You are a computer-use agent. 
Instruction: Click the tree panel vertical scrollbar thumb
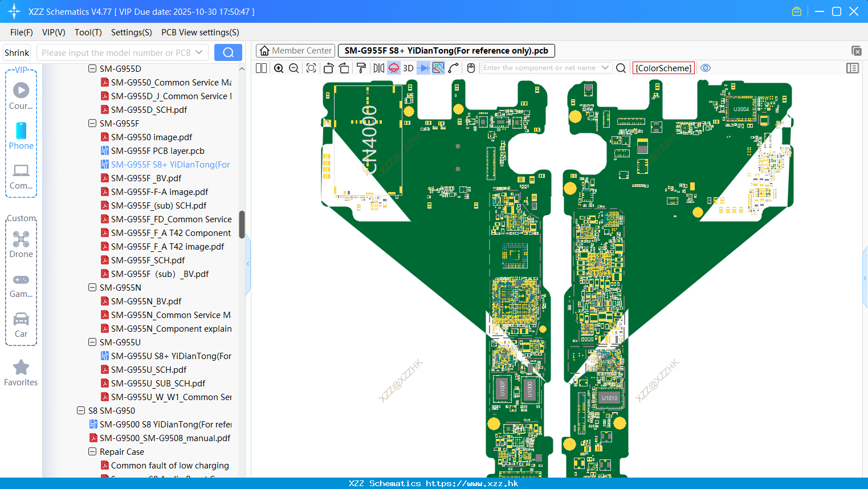coord(242,225)
